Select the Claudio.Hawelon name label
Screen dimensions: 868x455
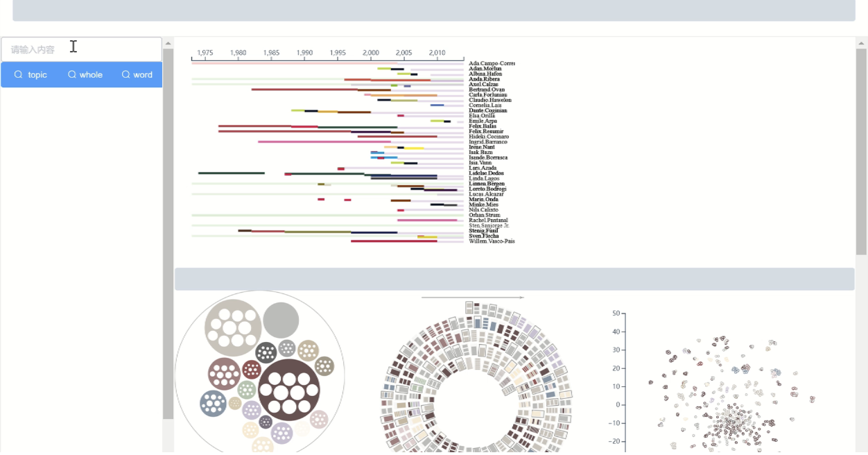pos(490,100)
